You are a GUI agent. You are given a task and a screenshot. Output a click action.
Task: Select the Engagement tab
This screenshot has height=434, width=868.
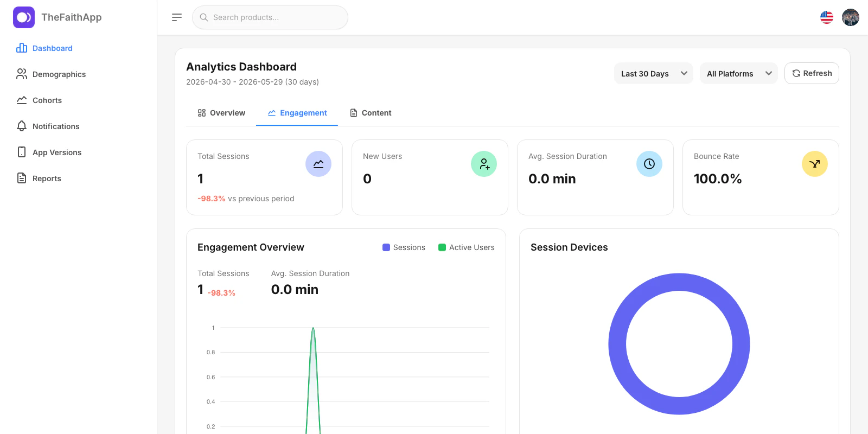click(297, 113)
